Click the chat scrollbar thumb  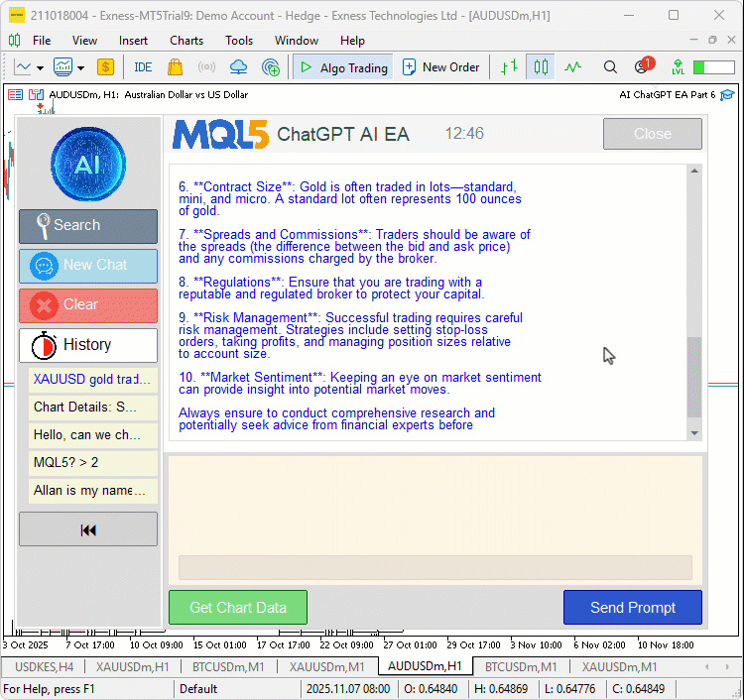coord(694,378)
